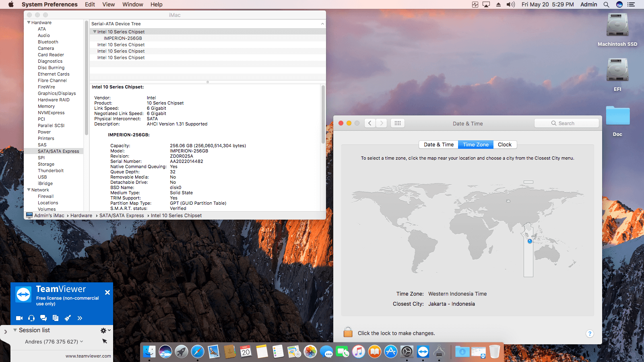Viewport: 644px width, 362px height.
Task: Go forward in System Preferences
Action: click(382, 123)
